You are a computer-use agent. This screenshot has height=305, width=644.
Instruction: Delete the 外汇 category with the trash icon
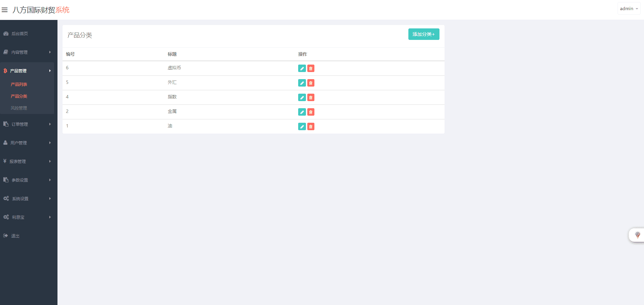click(311, 83)
